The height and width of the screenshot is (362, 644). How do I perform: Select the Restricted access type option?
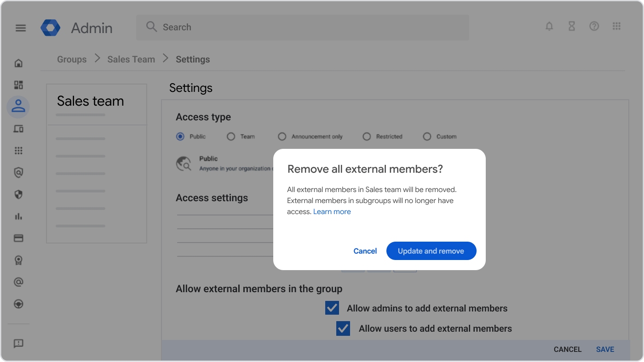click(367, 136)
